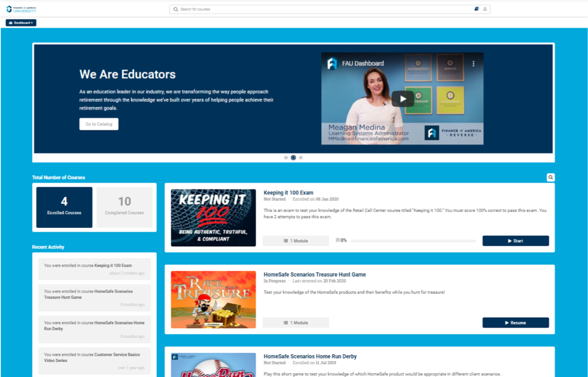Click the Go to Catalog button

(99, 124)
